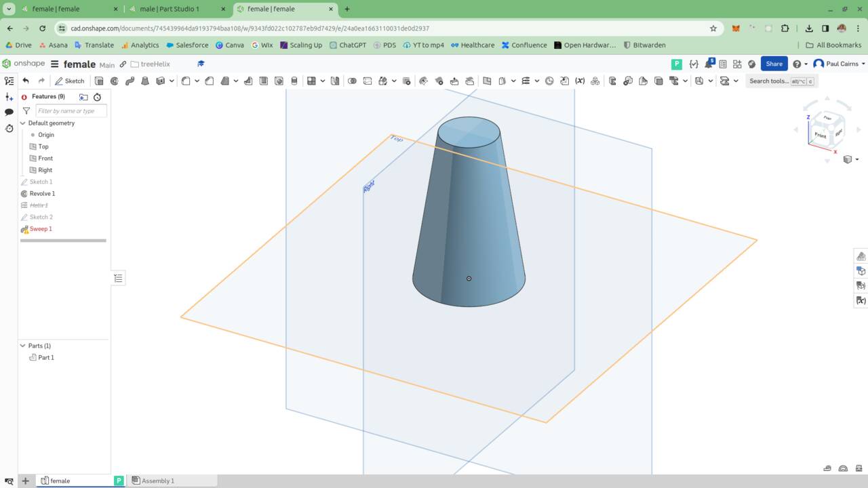Select the Fillet tool

(x=186, y=81)
